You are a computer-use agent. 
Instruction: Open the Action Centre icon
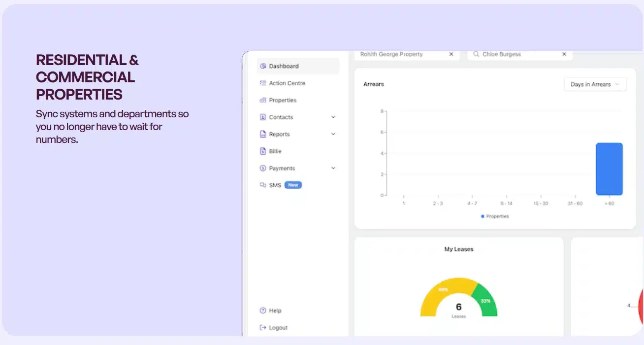[x=263, y=83]
